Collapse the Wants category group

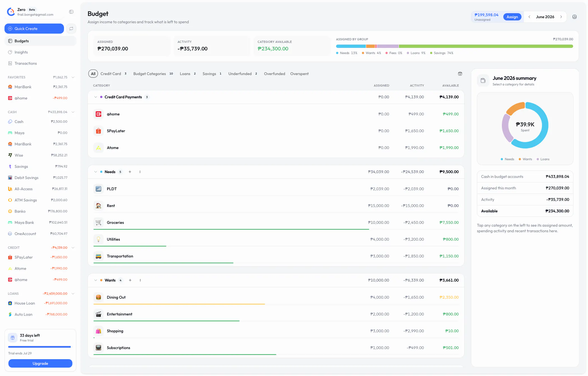click(x=96, y=280)
